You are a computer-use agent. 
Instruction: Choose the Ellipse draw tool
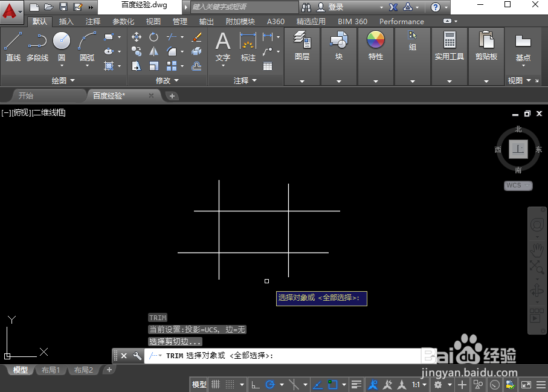109,51
